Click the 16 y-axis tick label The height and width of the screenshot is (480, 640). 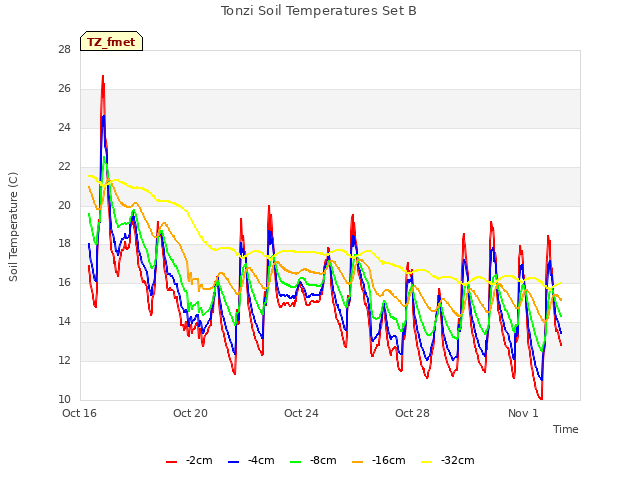[64, 282]
